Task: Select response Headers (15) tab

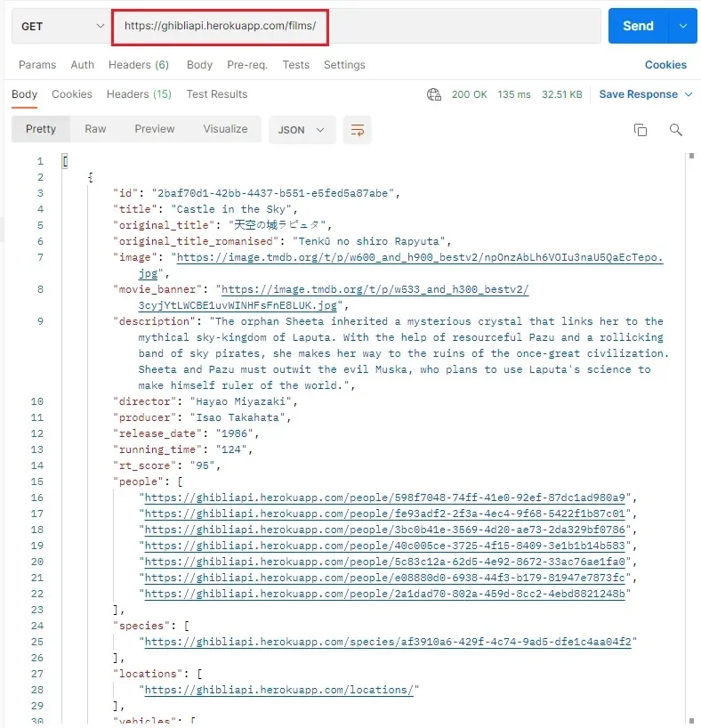Action: tap(139, 94)
